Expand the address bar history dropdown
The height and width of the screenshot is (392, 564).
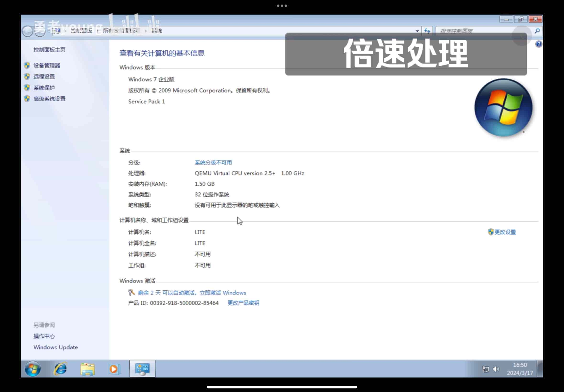click(417, 31)
